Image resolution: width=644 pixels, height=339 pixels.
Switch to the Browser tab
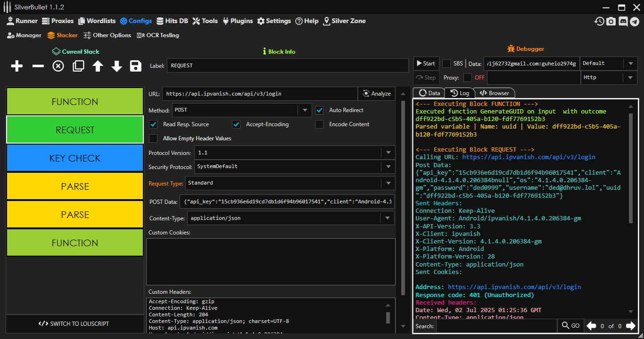click(495, 93)
